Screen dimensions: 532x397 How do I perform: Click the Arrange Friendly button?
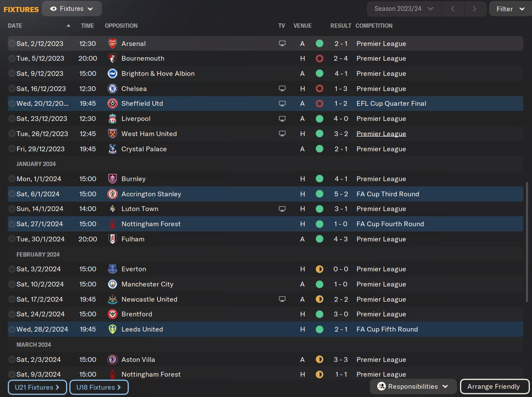[494, 387]
